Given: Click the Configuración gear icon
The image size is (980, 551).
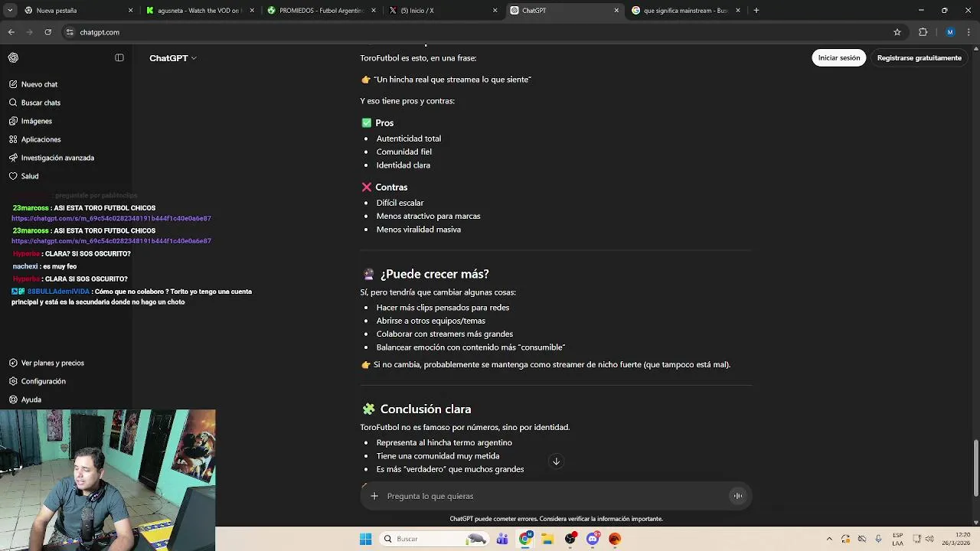Looking at the screenshot, I should click(x=13, y=381).
